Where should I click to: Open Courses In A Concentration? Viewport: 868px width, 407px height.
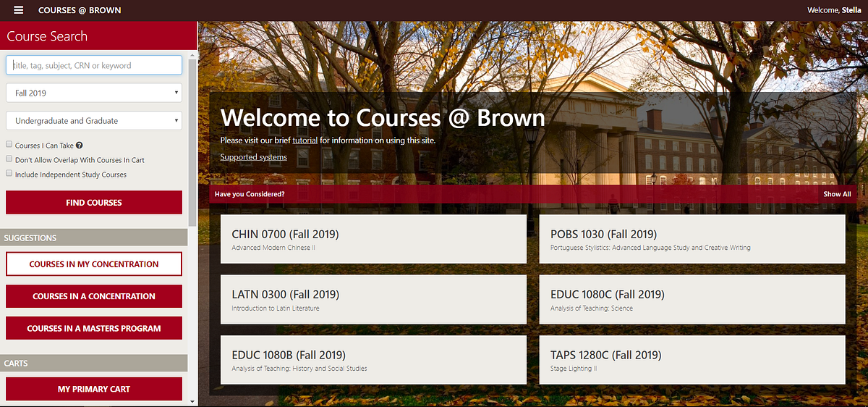point(94,296)
